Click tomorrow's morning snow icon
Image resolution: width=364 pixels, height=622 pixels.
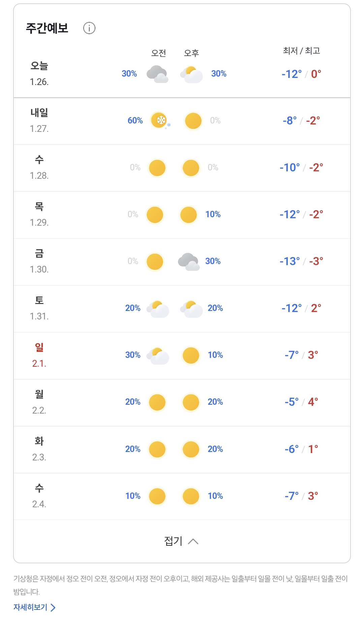coord(159,121)
